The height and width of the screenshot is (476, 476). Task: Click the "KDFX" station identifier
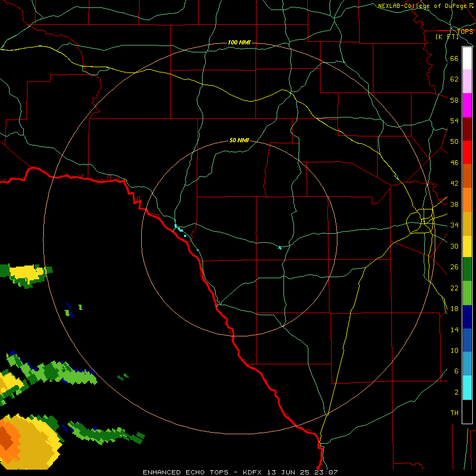click(252, 472)
